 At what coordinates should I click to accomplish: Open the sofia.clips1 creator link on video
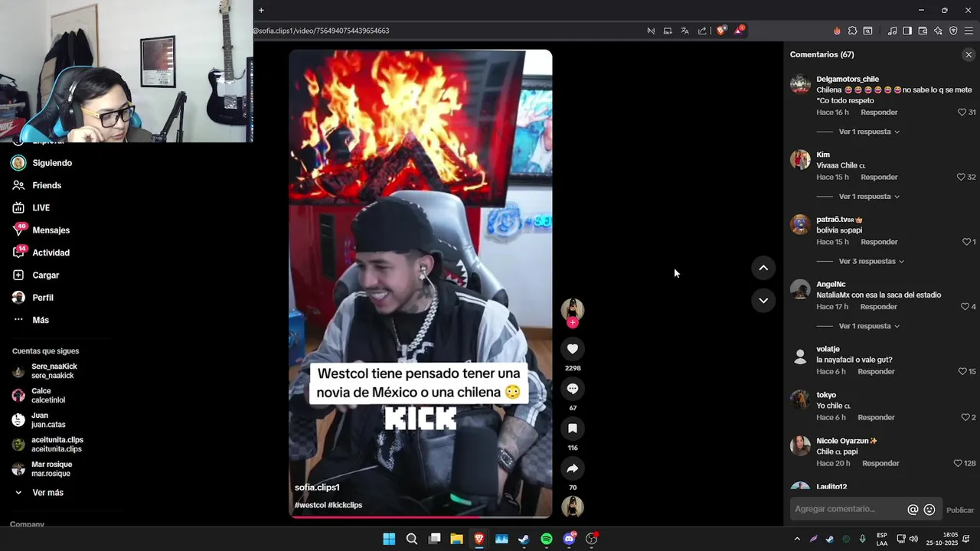coord(317,487)
